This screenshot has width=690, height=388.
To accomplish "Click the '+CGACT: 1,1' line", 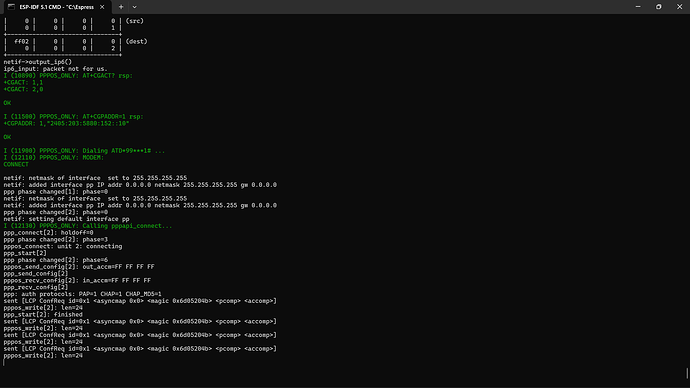I will click(23, 82).
